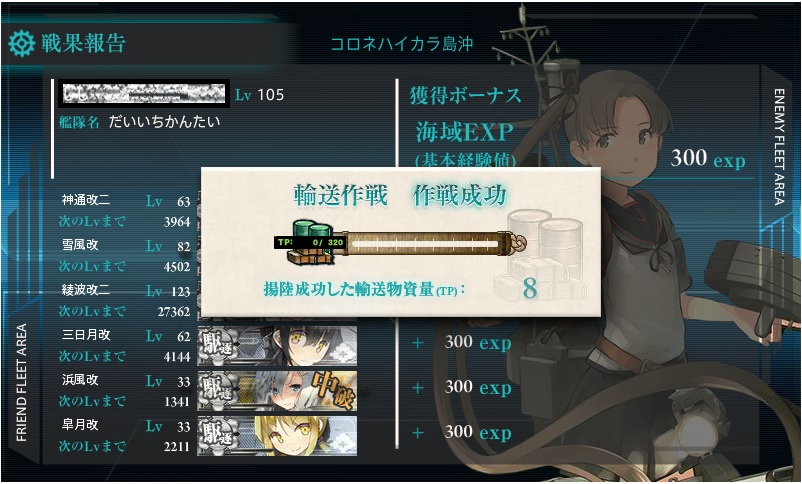This screenshot has width=802, height=484.
Task: Click the map name コロネハイカラ島沖
Action: 402,44
